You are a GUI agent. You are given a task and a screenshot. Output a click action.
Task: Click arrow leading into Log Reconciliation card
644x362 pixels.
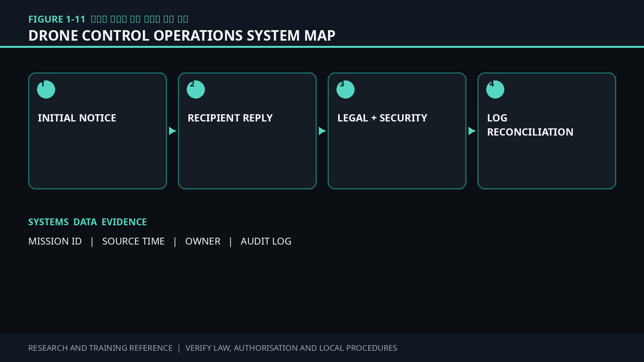click(472, 131)
